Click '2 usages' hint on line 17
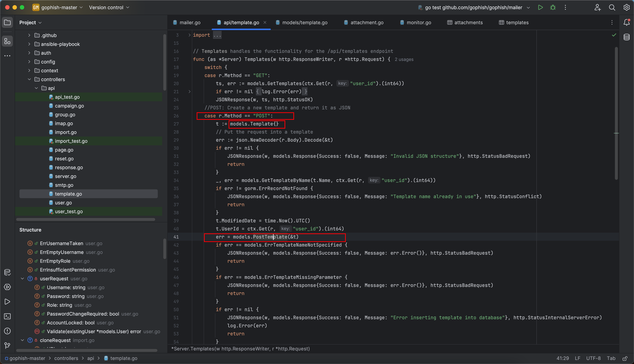634x364 pixels. pos(404,59)
